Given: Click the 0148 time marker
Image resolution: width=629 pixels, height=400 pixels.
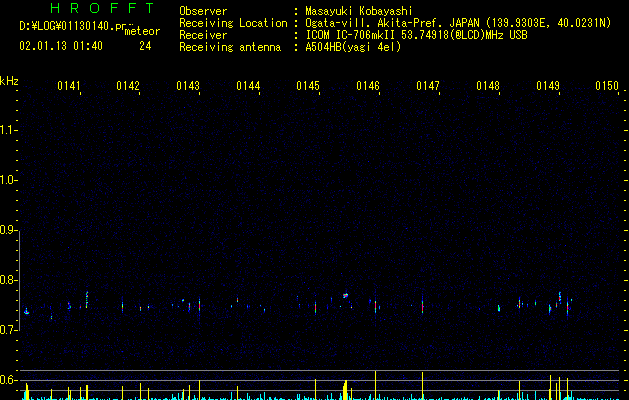Looking at the screenshot, I should (488, 86).
